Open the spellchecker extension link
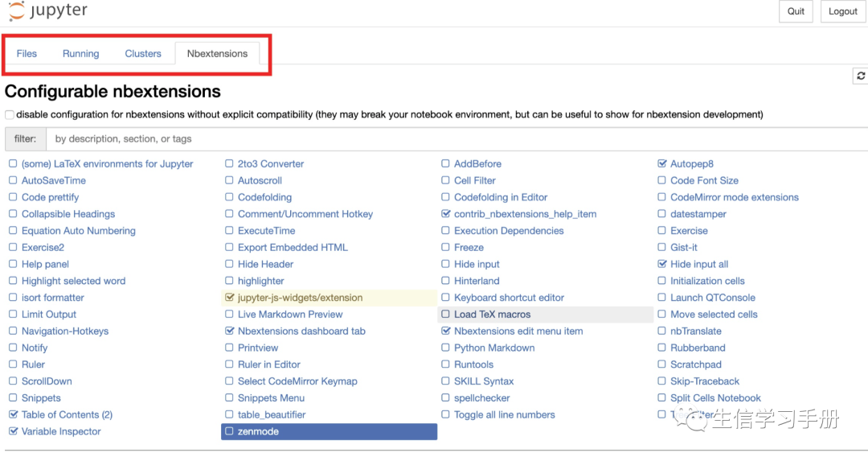 click(x=481, y=397)
